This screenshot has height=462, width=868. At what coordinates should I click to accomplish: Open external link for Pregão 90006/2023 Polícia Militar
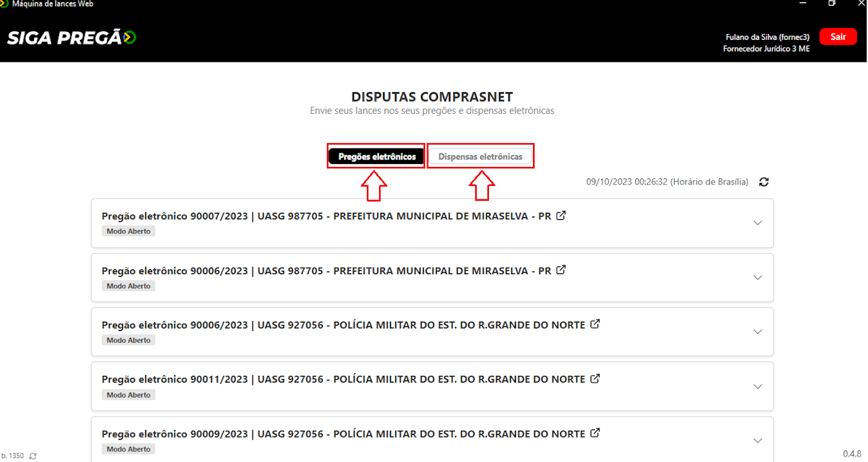coord(595,324)
